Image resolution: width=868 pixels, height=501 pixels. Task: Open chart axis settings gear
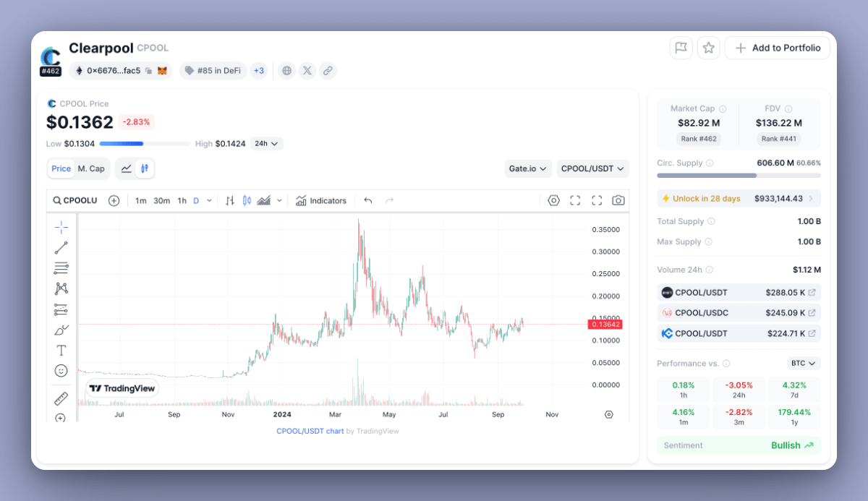point(609,414)
